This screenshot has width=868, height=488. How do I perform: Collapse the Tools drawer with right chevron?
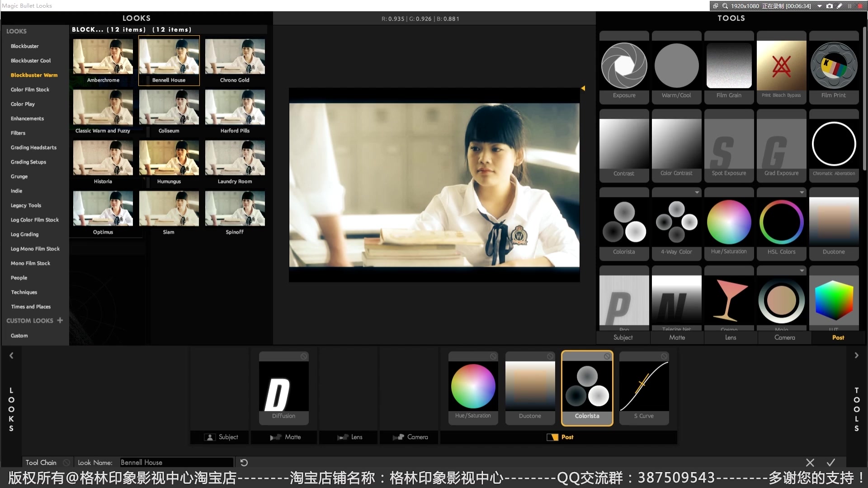point(856,356)
